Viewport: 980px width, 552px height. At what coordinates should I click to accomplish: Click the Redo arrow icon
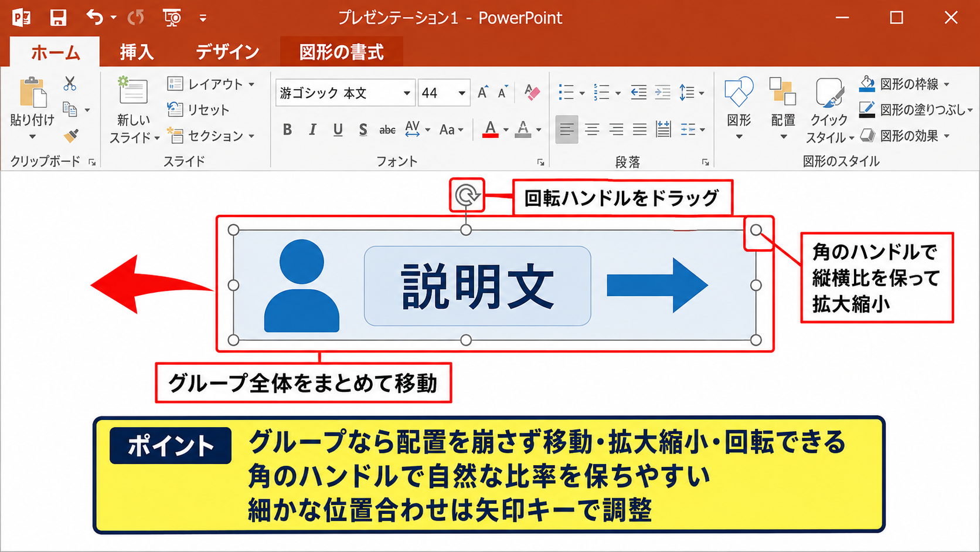point(136,18)
